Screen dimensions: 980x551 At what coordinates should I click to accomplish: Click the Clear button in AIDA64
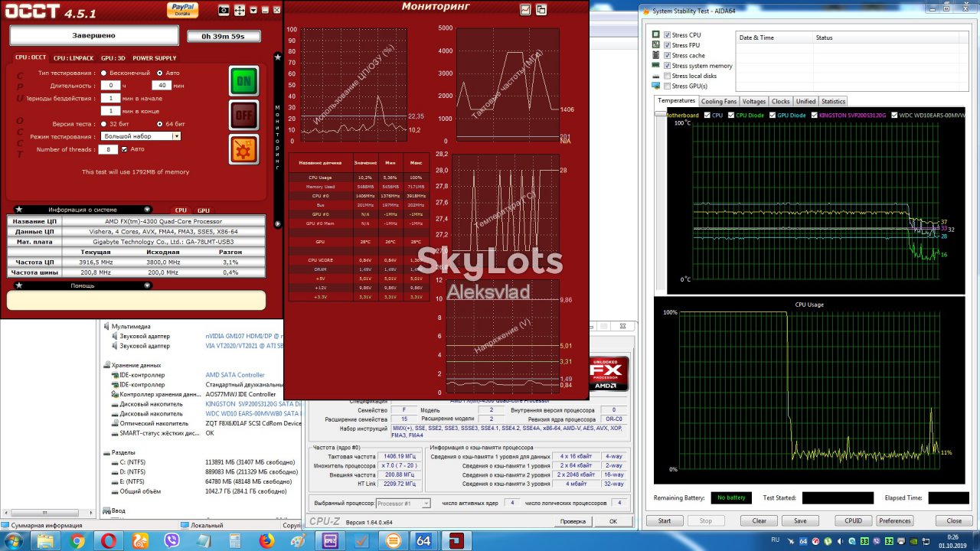click(759, 520)
